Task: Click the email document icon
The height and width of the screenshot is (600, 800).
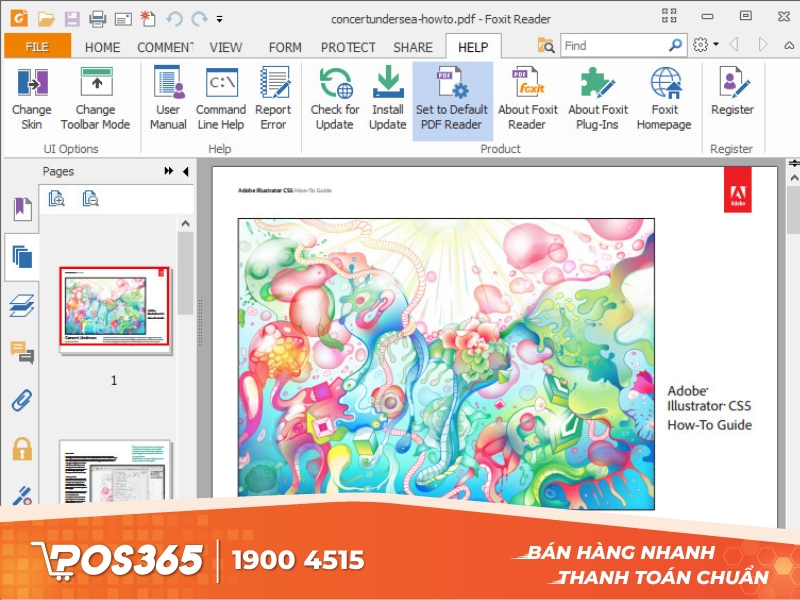Action: coord(123,19)
